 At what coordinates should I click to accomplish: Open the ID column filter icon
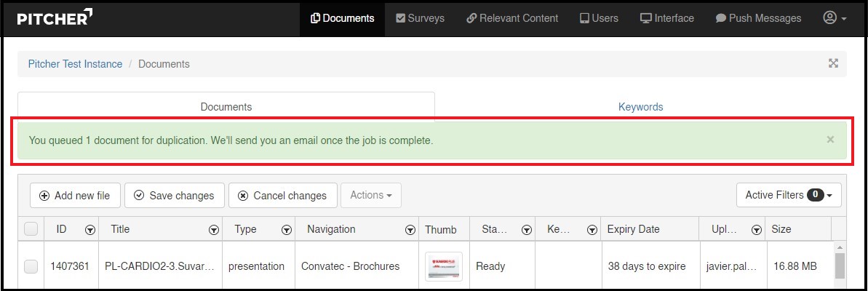tap(89, 230)
